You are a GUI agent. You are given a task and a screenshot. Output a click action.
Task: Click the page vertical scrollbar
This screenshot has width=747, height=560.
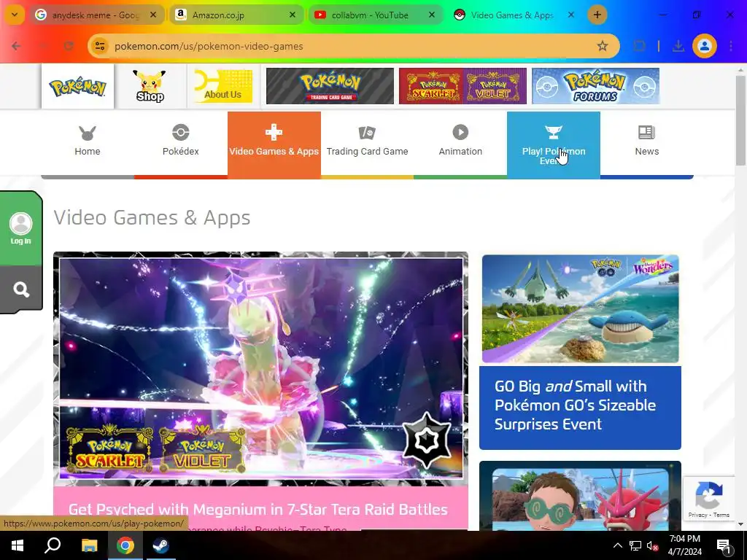[x=740, y=120]
